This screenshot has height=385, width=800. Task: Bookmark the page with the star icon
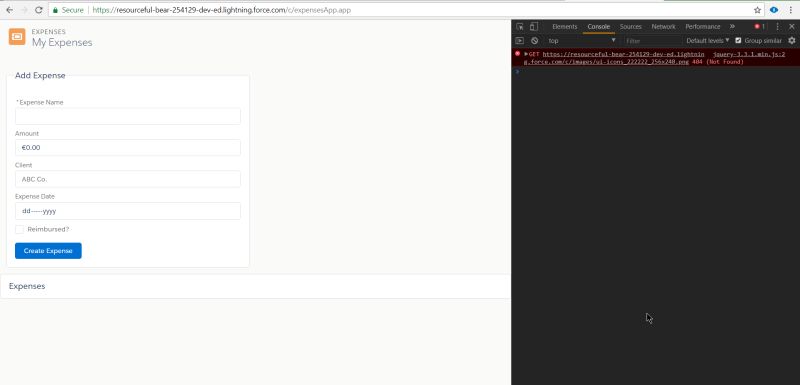click(758, 10)
